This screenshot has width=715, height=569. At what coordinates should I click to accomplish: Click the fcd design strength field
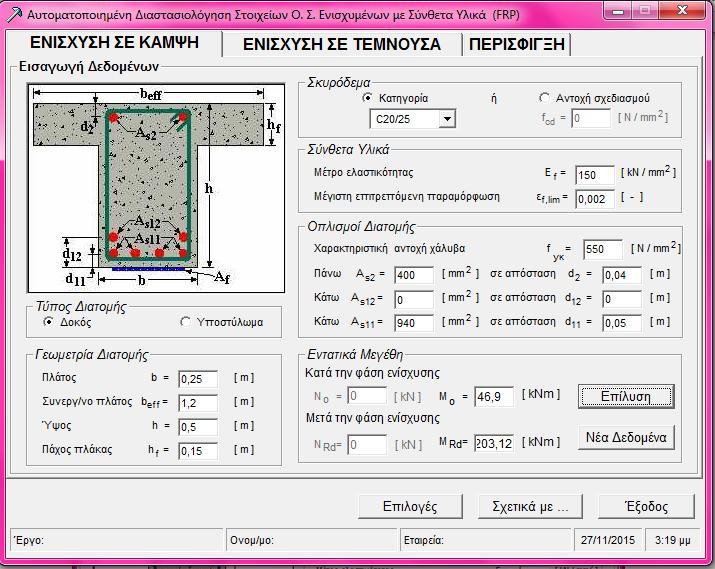(591, 119)
